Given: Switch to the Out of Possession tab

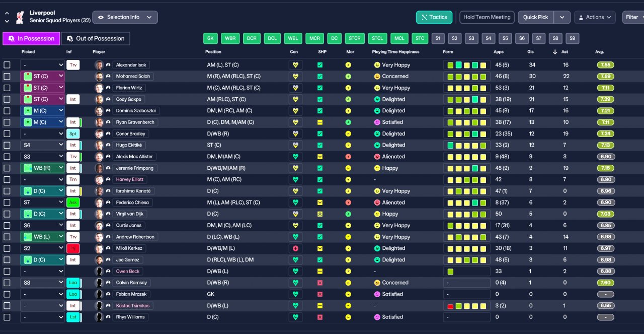Looking at the screenshot, I should 96,39.
